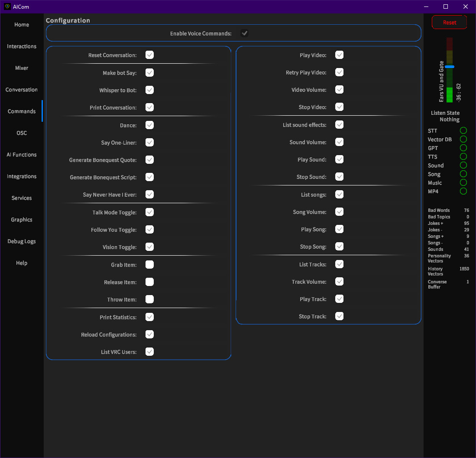This screenshot has height=458, width=476.
Task: Click the GPT status indicator circle
Action: tap(463, 148)
